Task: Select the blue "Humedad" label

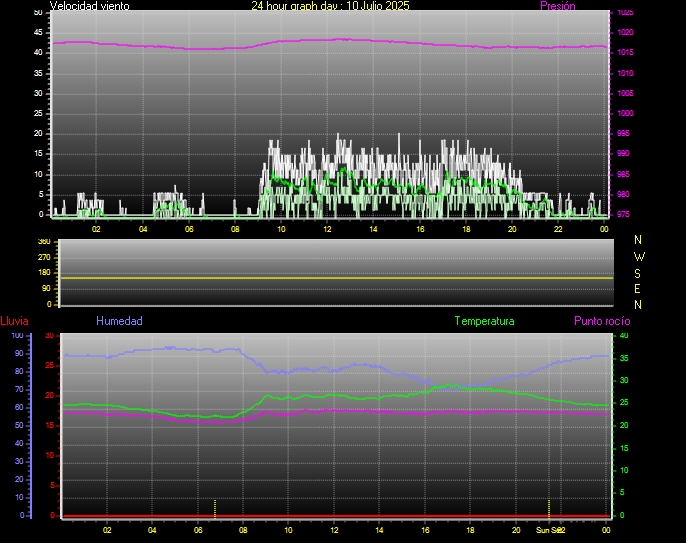Action: pos(119,321)
